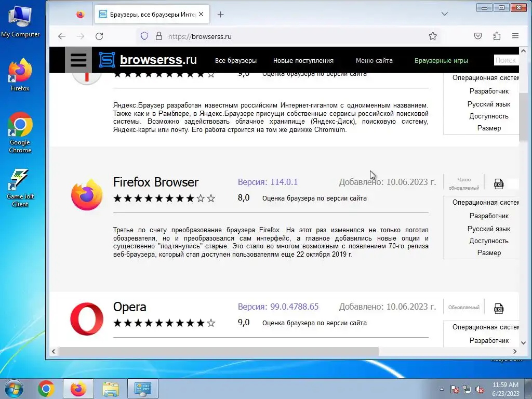The height and width of the screenshot is (399, 532).
Task: Open the clock showing 11:59 AM
Action: tap(506, 389)
